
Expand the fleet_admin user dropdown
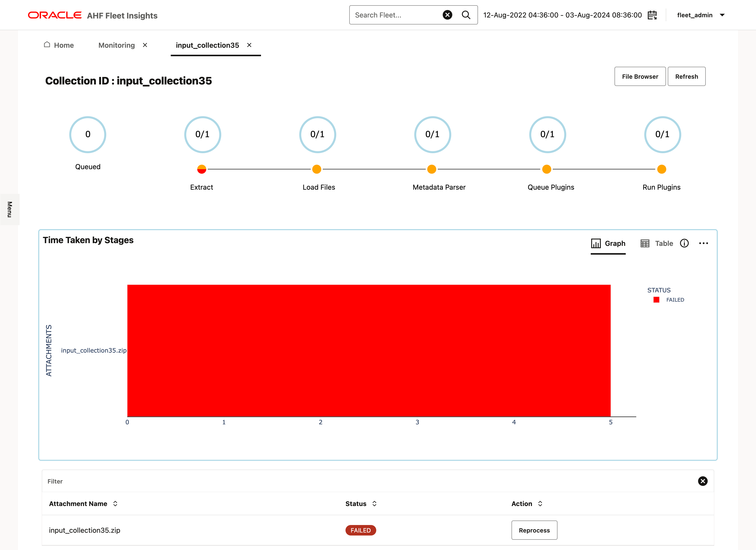click(x=722, y=15)
